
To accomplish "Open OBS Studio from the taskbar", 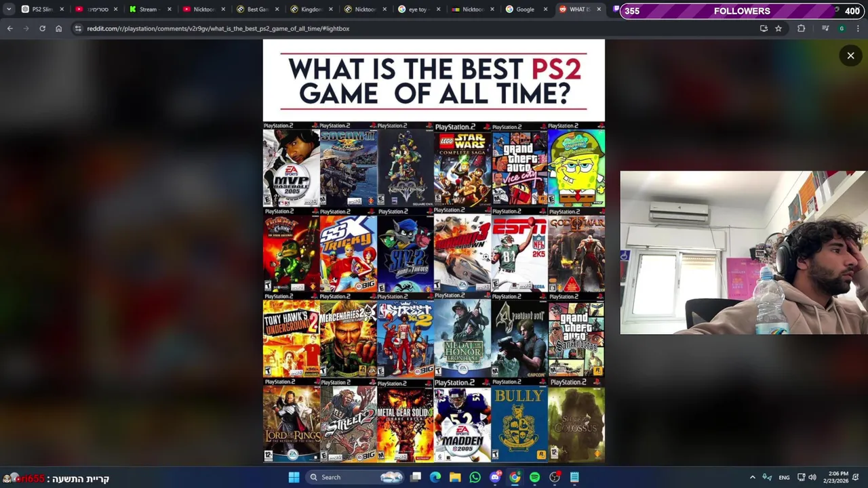I will click(x=555, y=477).
